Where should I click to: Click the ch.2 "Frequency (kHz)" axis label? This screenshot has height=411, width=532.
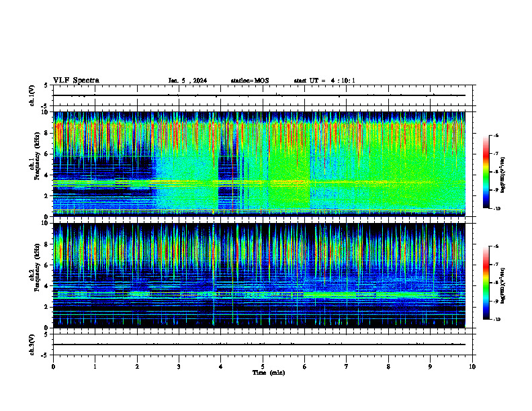pyautogui.click(x=38, y=267)
